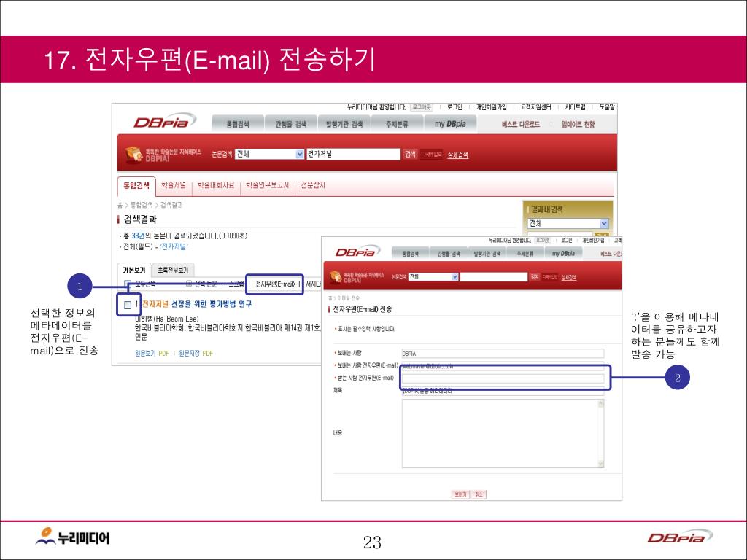
Task: Open the 주제분류 top menu in search results page
Action: [x=397, y=124]
